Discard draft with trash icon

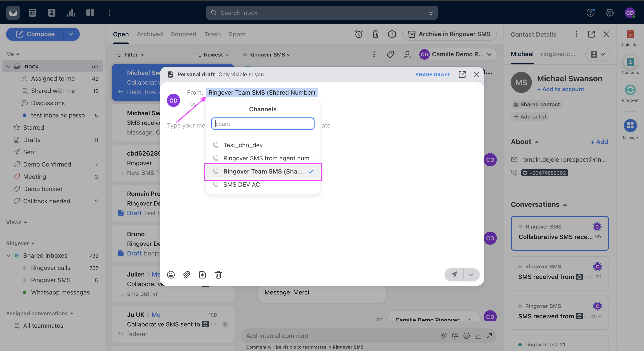point(218,275)
